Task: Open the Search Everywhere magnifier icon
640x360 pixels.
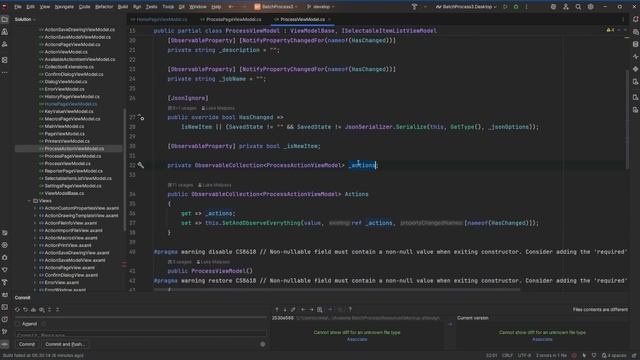Action: (x=578, y=7)
